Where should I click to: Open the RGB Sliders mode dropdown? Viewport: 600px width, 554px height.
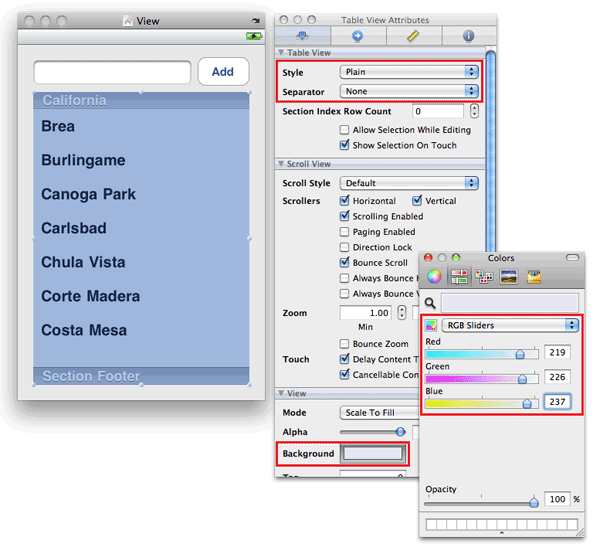click(512, 325)
